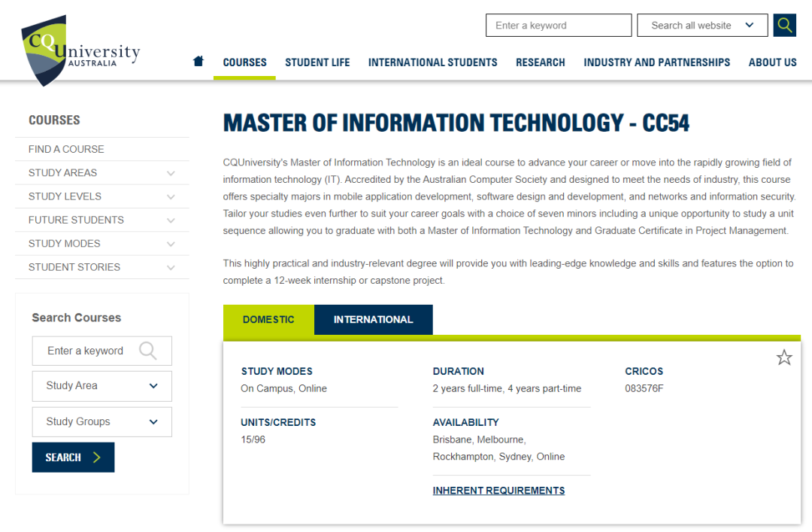Image resolution: width=812 pixels, height=532 pixels.
Task: Click the 'Brisbane, Melbourne,' availability line
Action: [479, 439]
